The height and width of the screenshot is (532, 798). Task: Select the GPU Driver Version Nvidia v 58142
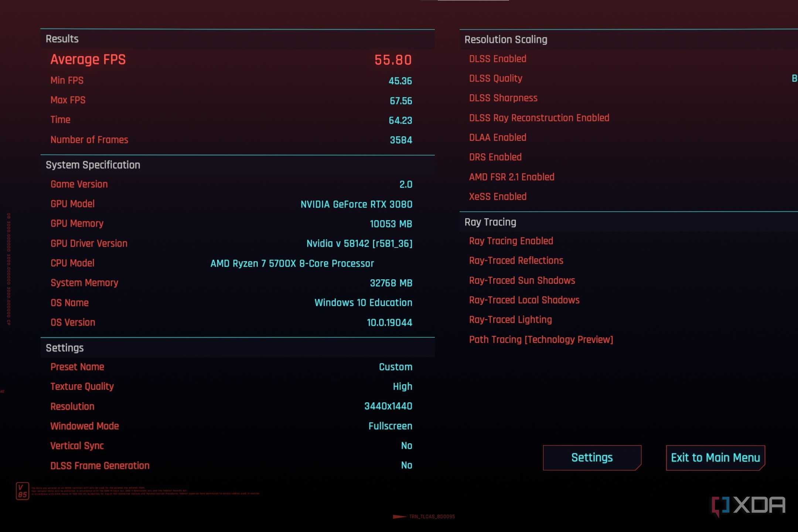[359, 243]
